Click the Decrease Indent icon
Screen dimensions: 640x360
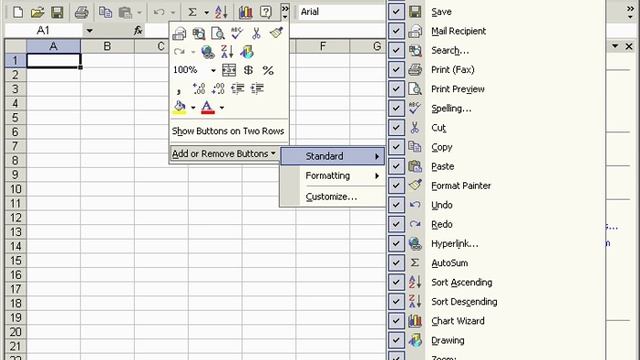pyautogui.click(x=238, y=89)
